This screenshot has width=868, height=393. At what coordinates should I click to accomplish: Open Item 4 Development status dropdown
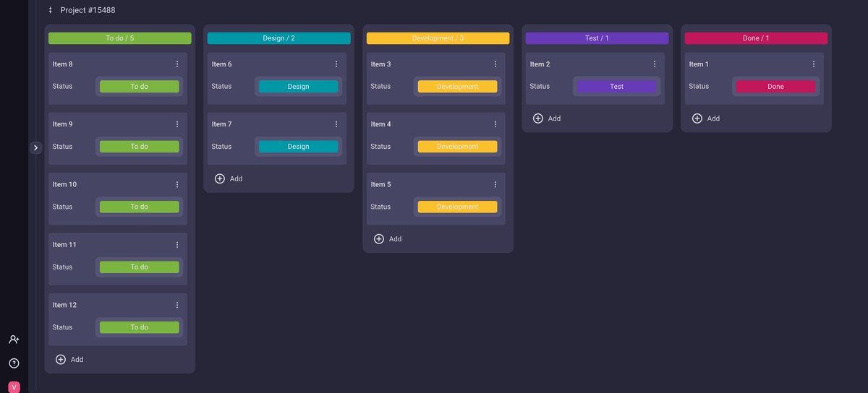pyautogui.click(x=457, y=147)
